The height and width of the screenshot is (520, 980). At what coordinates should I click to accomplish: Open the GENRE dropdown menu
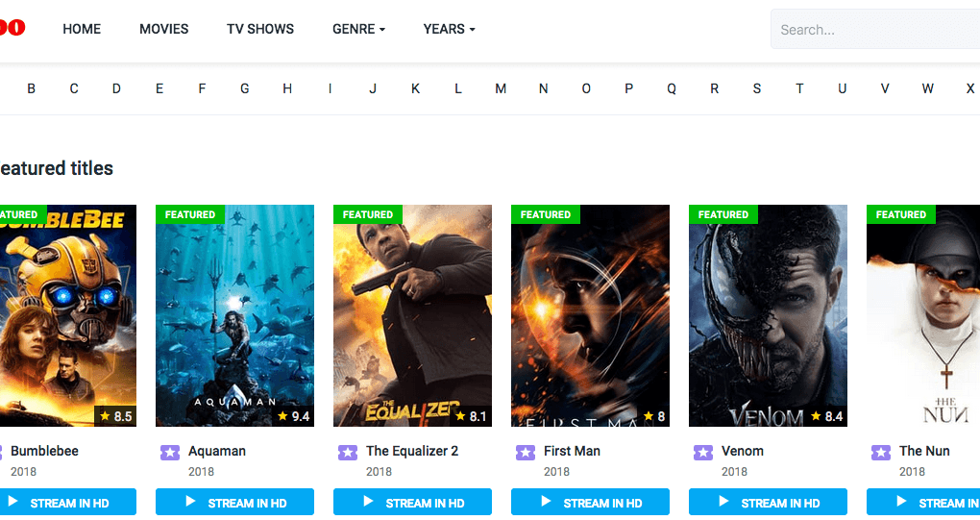[358, 29]
